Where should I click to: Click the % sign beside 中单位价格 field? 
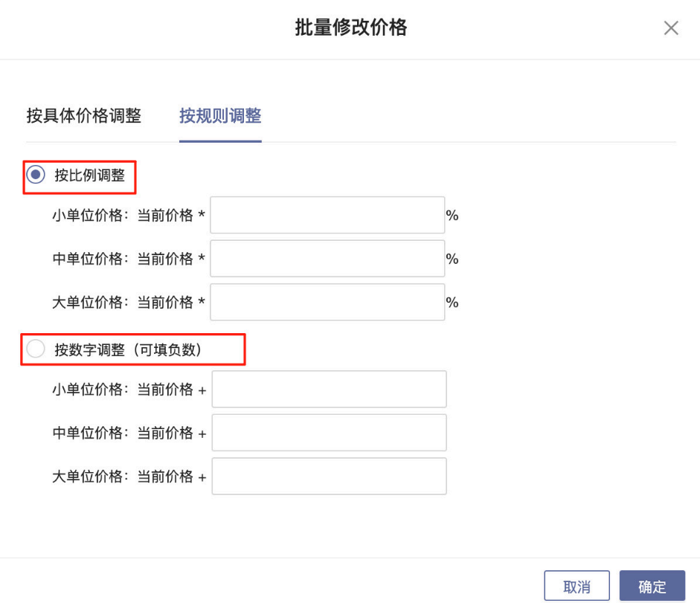coord(452,259)
